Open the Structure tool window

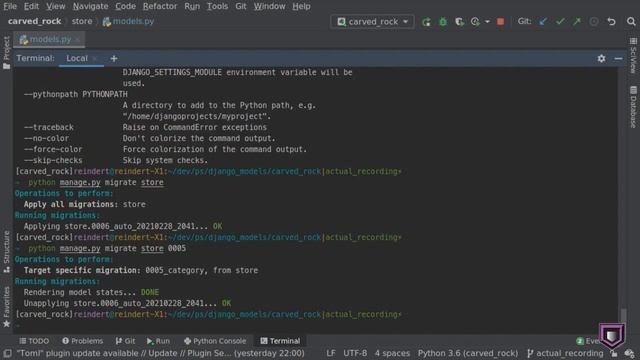pyautogui.click(x=7, y=252)
